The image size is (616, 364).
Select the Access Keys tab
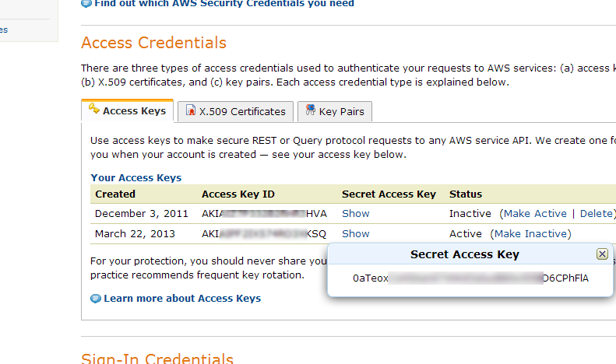point(127,110)
